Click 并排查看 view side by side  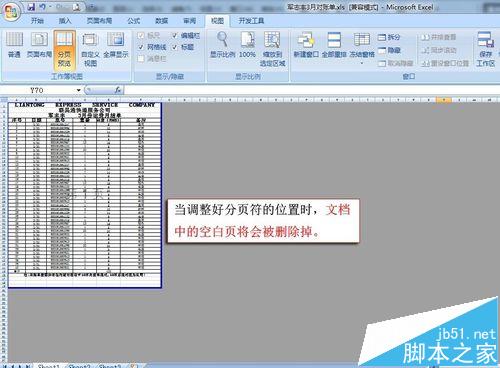(x=439, y=37)
